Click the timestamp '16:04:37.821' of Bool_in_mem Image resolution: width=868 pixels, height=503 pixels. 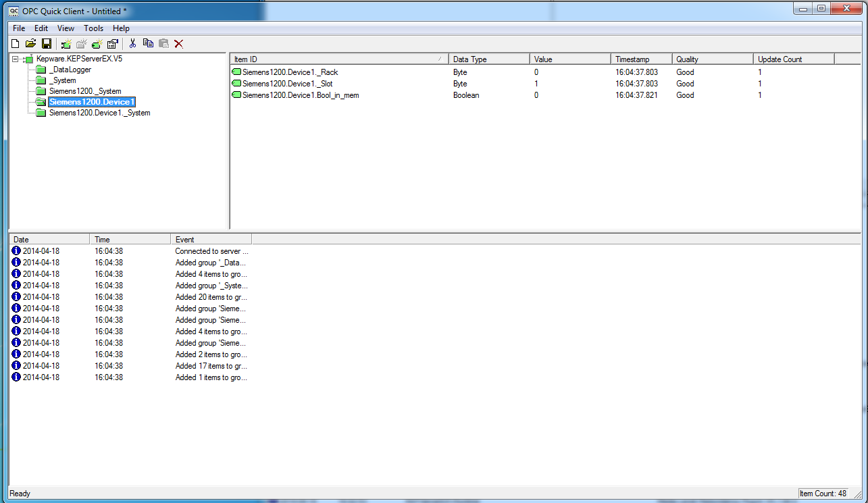[636, 95]
